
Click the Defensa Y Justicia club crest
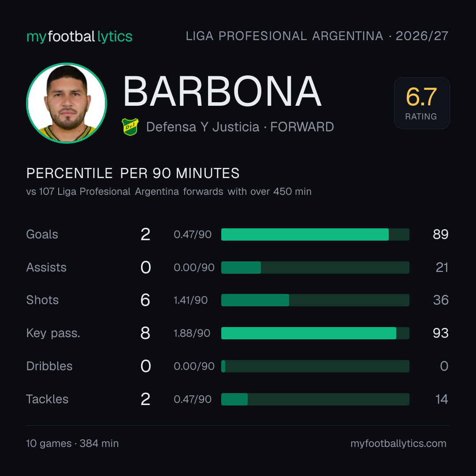pos(130,127)
